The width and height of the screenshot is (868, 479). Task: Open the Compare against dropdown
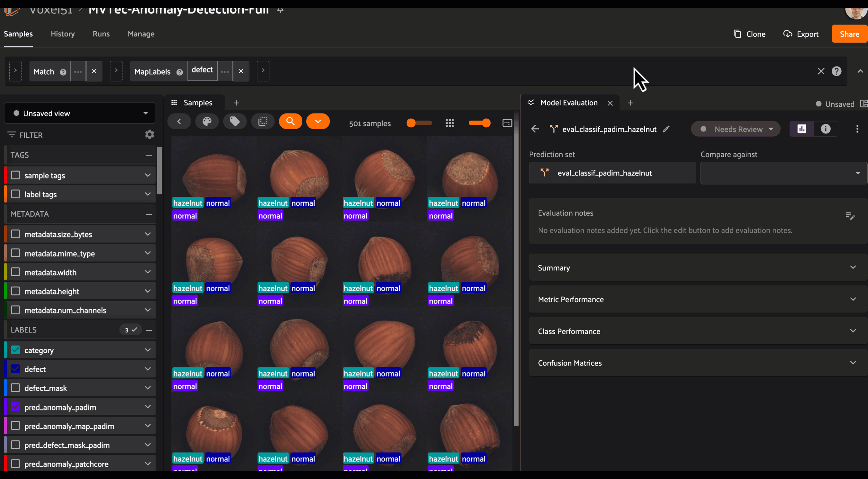click(783, 173)
